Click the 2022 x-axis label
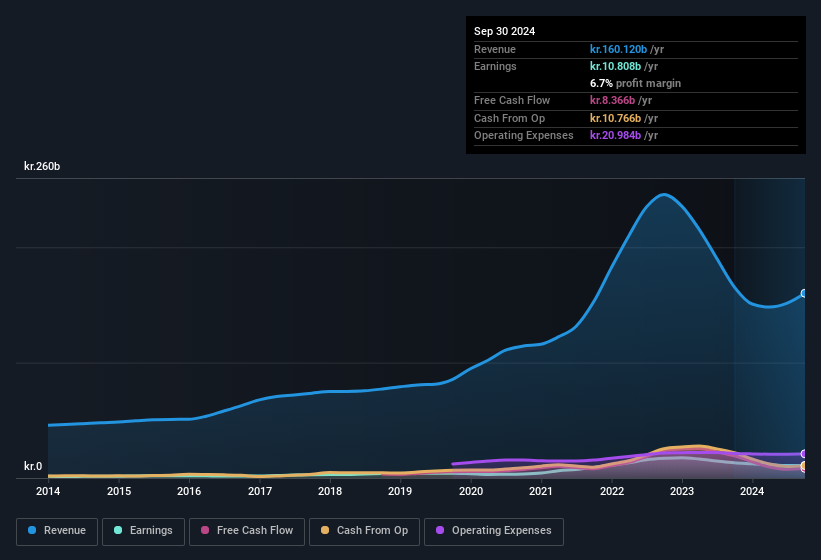The height and width of the screenshot is (560, 821). pos(612,491)
